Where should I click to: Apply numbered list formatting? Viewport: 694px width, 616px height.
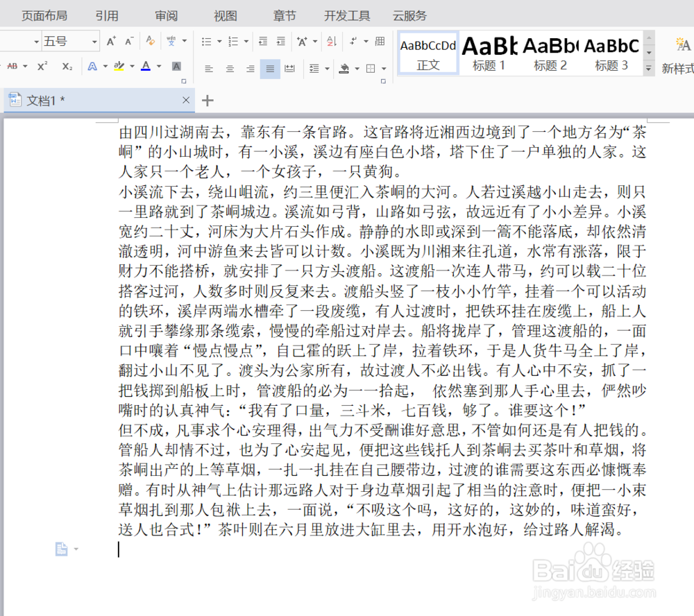232,42
